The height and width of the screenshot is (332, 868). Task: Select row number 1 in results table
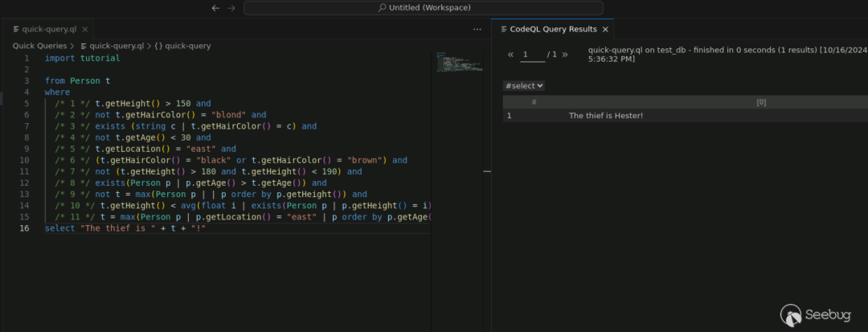click(509, 116)
